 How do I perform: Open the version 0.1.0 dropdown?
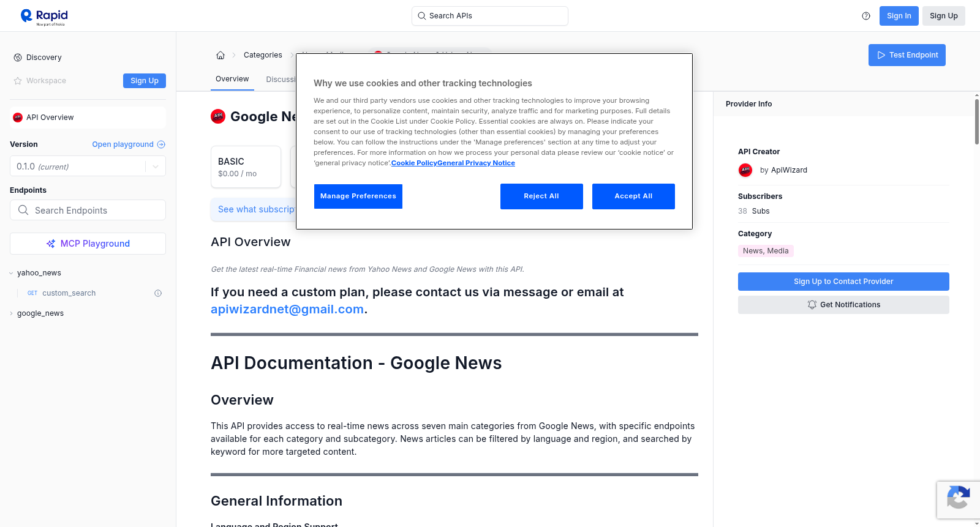[x=88, y=166]
